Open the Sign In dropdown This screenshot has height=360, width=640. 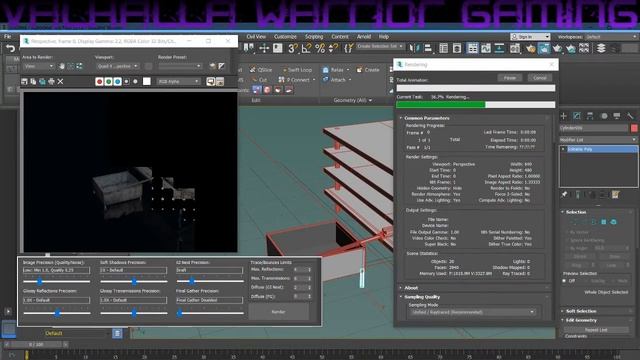click(530, 37)
